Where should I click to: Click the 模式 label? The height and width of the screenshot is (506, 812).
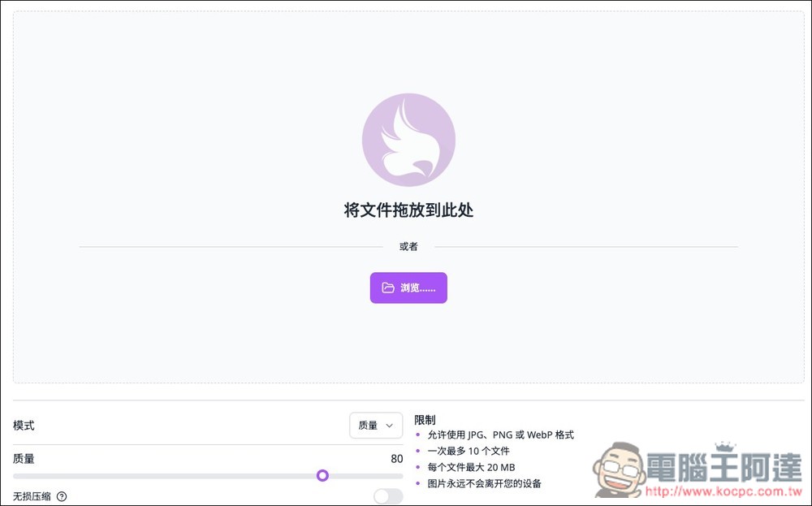(24, 426)
